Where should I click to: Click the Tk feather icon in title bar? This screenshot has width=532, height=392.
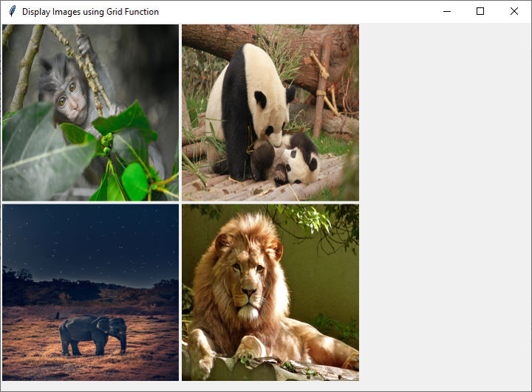click(13, 11)
